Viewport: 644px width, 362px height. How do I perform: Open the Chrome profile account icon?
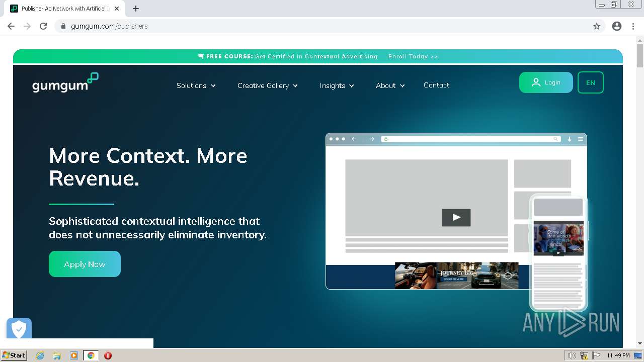click(x=617, y=26)
